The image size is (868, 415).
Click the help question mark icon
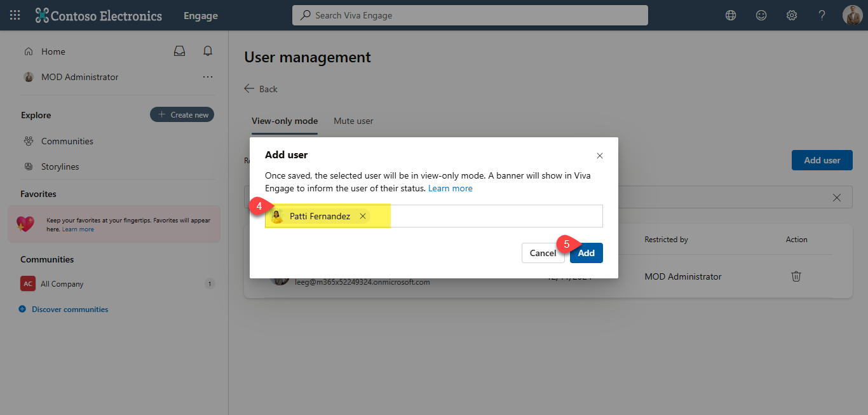(822, 15)
